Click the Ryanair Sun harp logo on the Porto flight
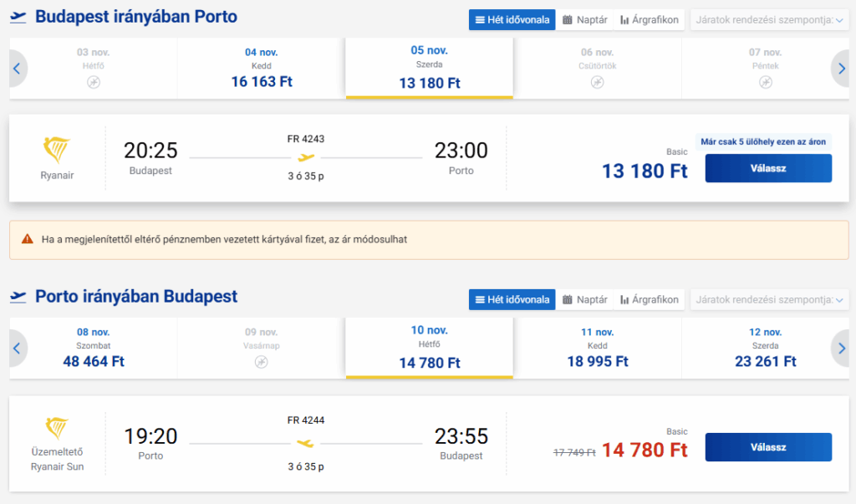This screenshot has height=504, width=856. click(57, 430)
